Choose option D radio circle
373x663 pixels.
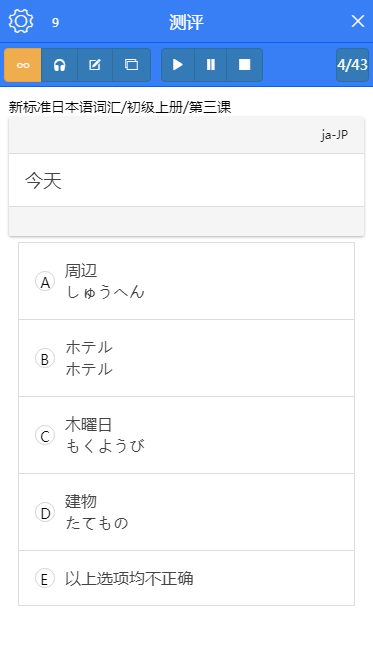[x=45, y=512]
